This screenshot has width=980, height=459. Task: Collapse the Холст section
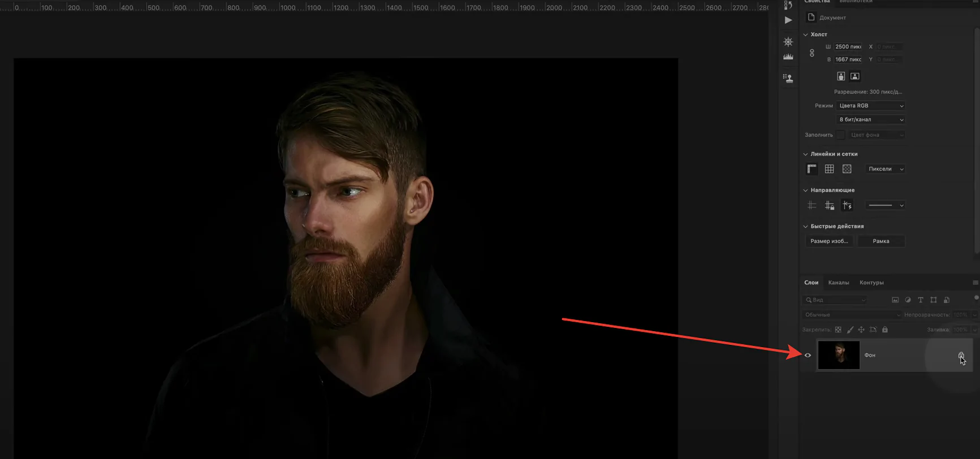click(x=806, y=35)
